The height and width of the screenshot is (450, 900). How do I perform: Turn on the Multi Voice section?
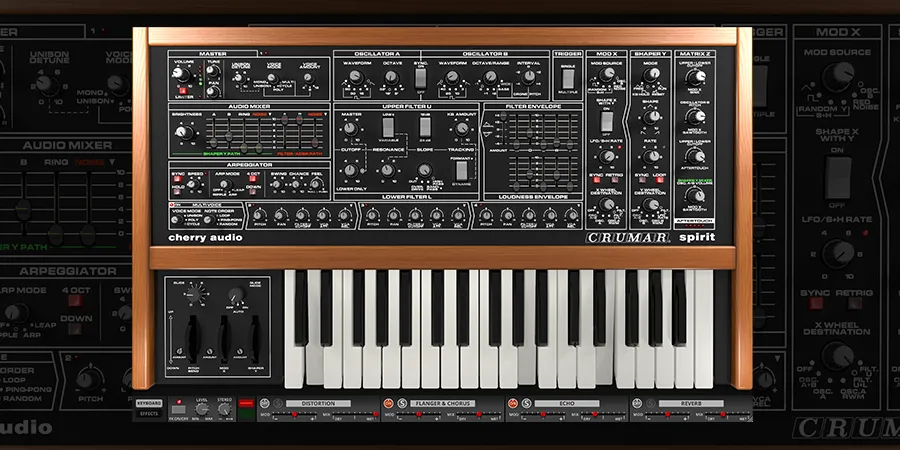coord(172,205)
